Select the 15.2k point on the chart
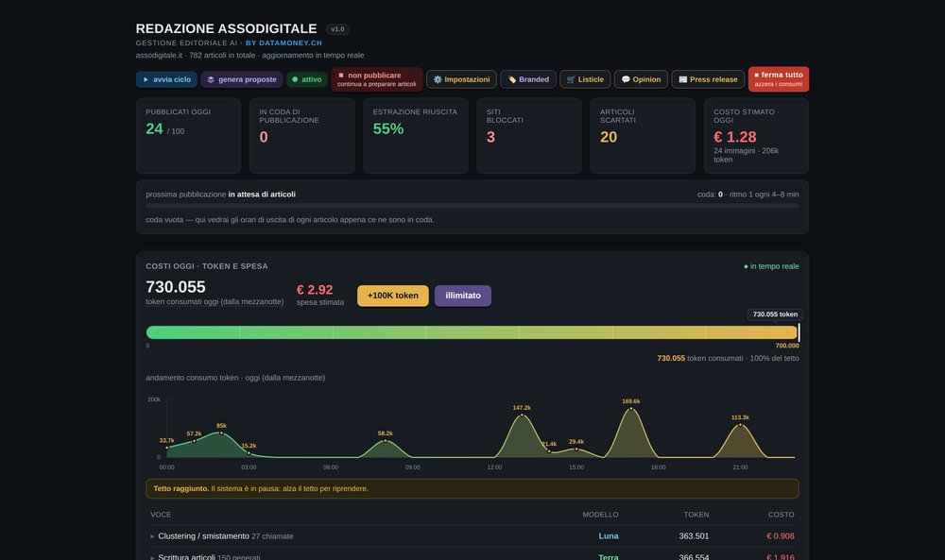Viewport: 945px width, 560px height. point(249,453)
